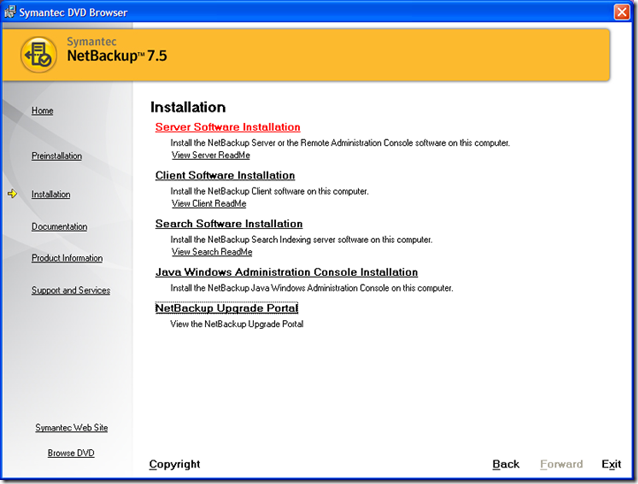Screen dimensions: 638x484
Task: Go to the Home page link
Action: (42, 111)
